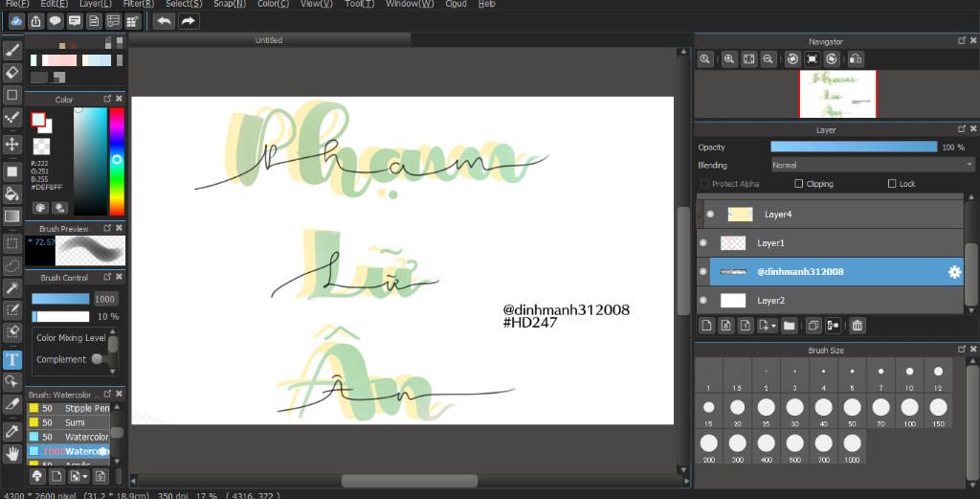Viewport: 980px width, 499px height.
Task: Pop out the Layer panel
Action: [x=962, y=128]
